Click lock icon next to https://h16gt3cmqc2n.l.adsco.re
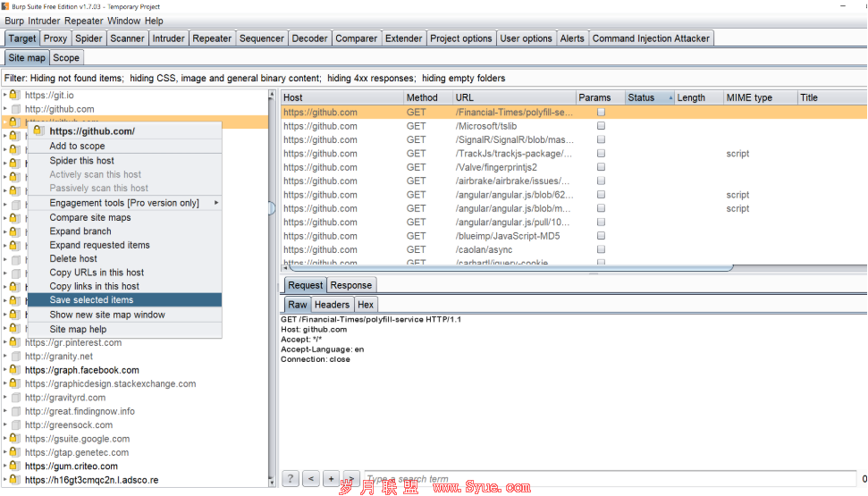This screenshot has width=868, height=496. (14, 480)
